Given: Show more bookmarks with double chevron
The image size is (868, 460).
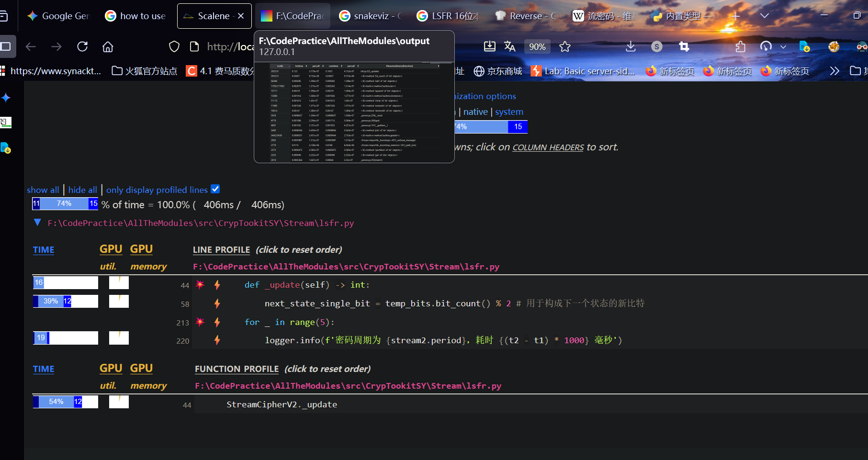Looking at the screenshot, I should [834, 71].
